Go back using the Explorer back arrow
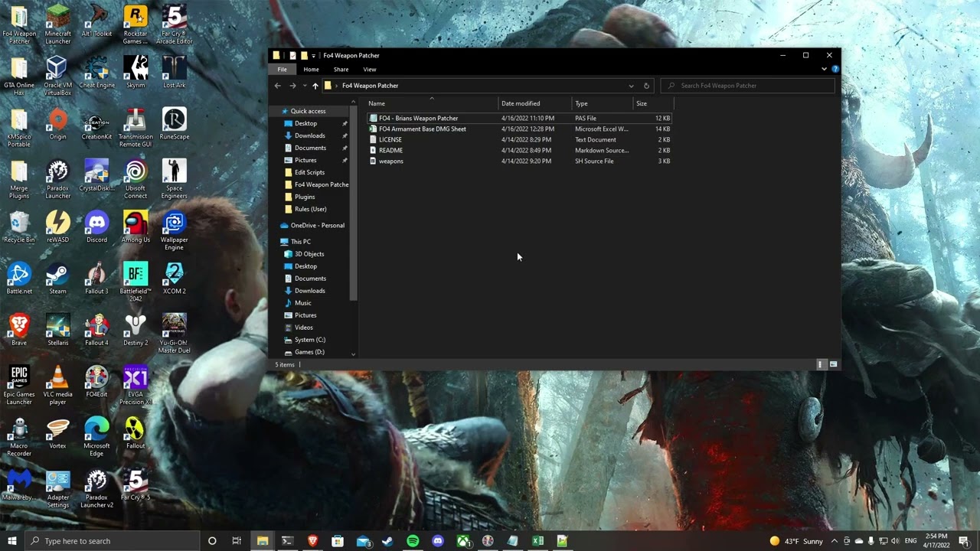This screenshot has width=980, height=551. point(278,86)
